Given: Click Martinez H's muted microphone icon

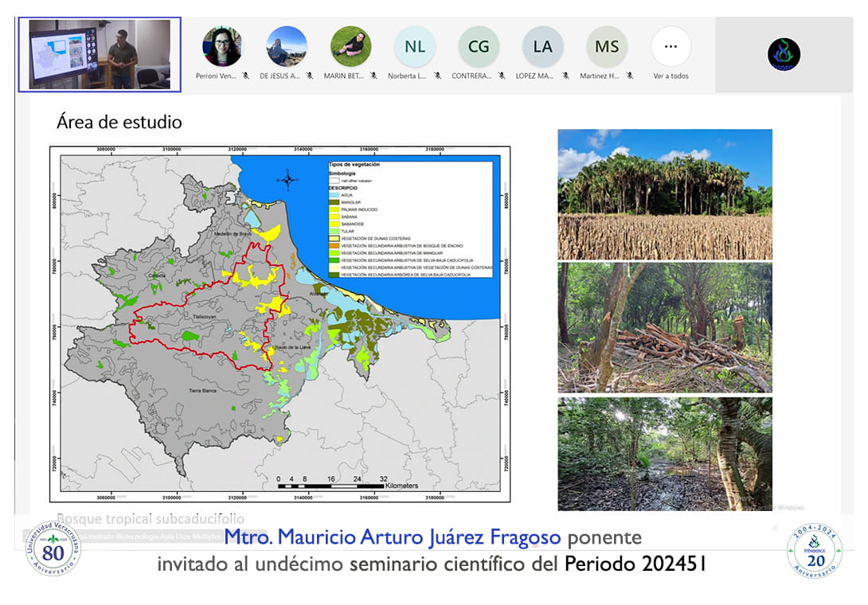Looking at the screenshot, I should 629,76.
